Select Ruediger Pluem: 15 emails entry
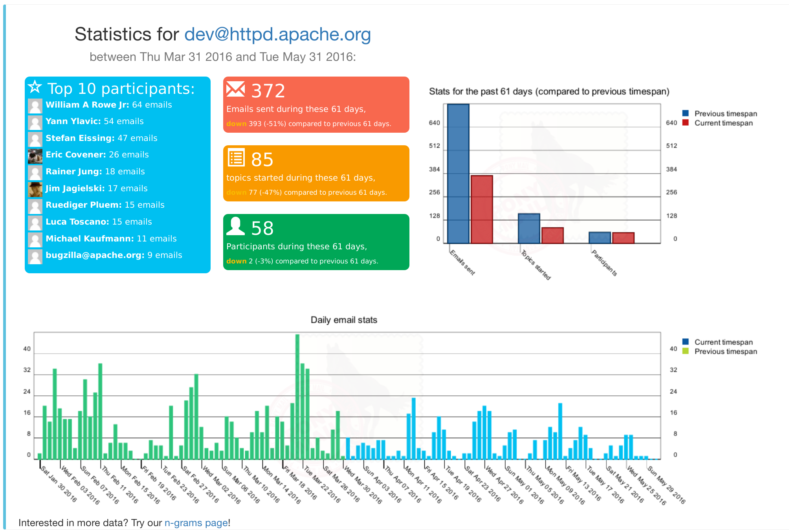This screenshot has width=789, height=532. tap(105, 205)
